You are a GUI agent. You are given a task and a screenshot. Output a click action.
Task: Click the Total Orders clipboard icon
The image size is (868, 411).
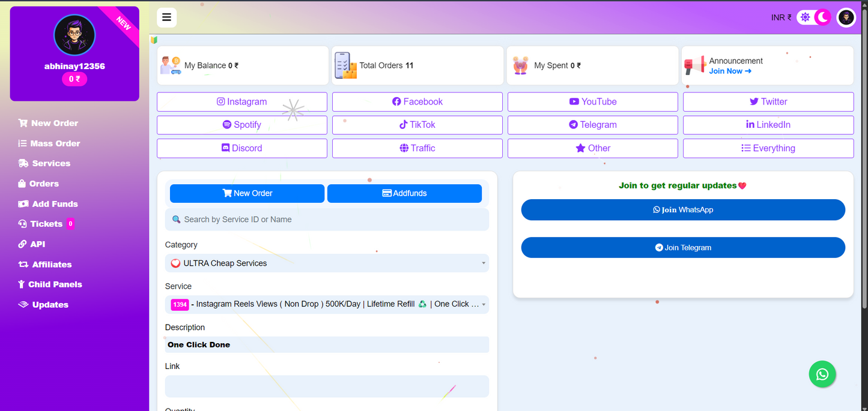(345, 65)
